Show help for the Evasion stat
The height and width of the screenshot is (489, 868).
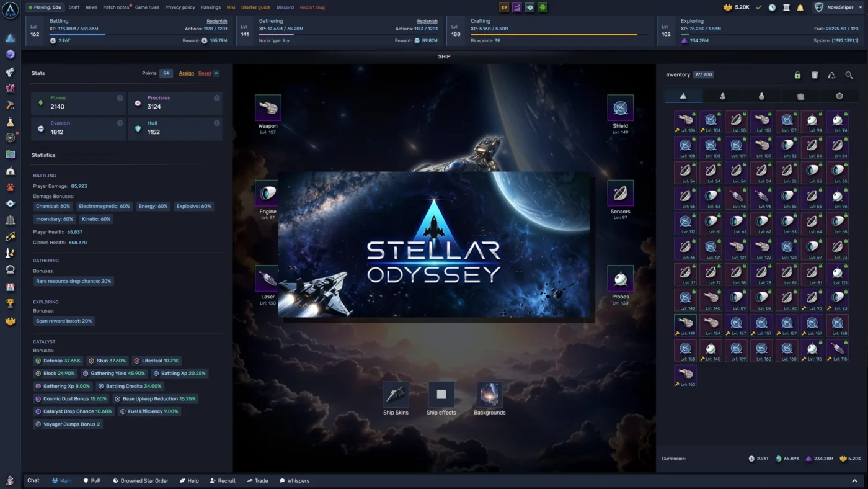pos(120,123)
